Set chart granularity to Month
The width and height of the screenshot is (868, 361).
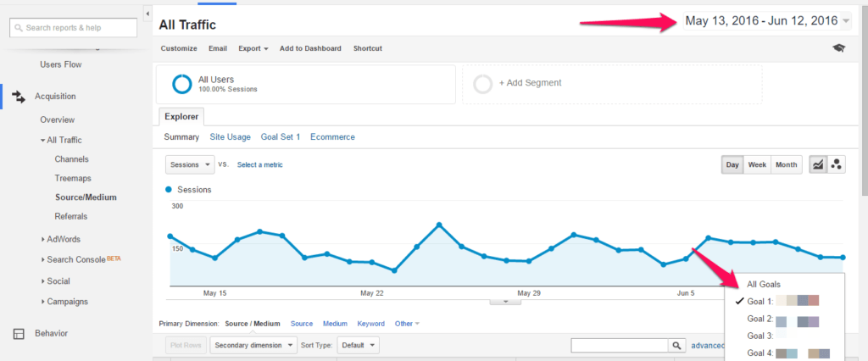point(786,164)
